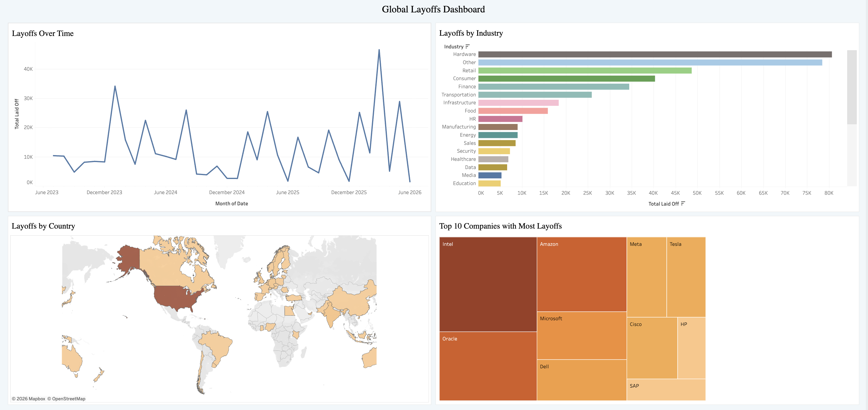This screenshot has height=410, width=868.
Task: Click the sort icon next to Total Laid Off axis
Action: (x=683, y=204)
